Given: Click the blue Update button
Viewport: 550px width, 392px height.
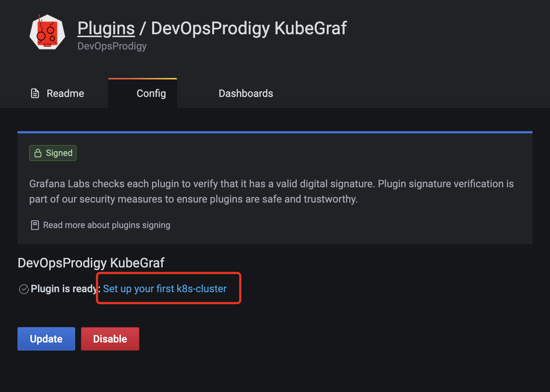Looking at the screenshot, I should coord(46,339).
